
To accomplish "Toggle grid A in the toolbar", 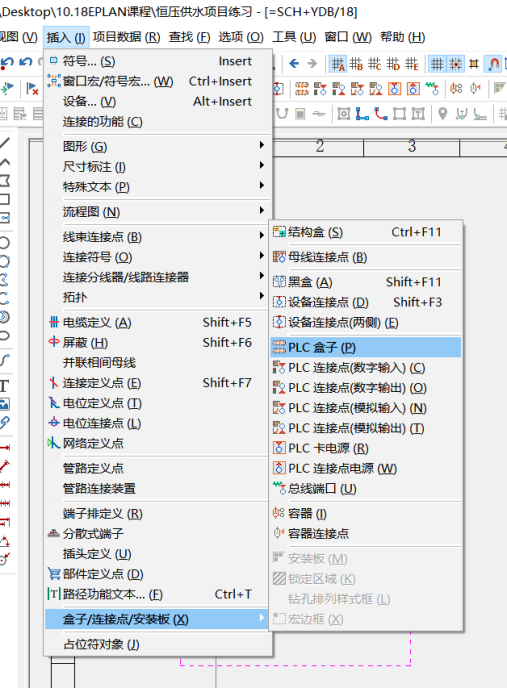I will click(338, 64).
